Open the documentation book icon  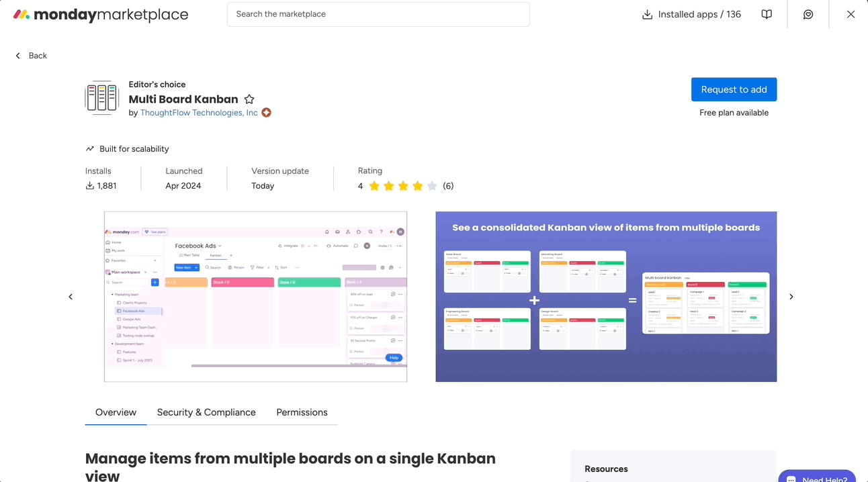click(x=767, y=14)
